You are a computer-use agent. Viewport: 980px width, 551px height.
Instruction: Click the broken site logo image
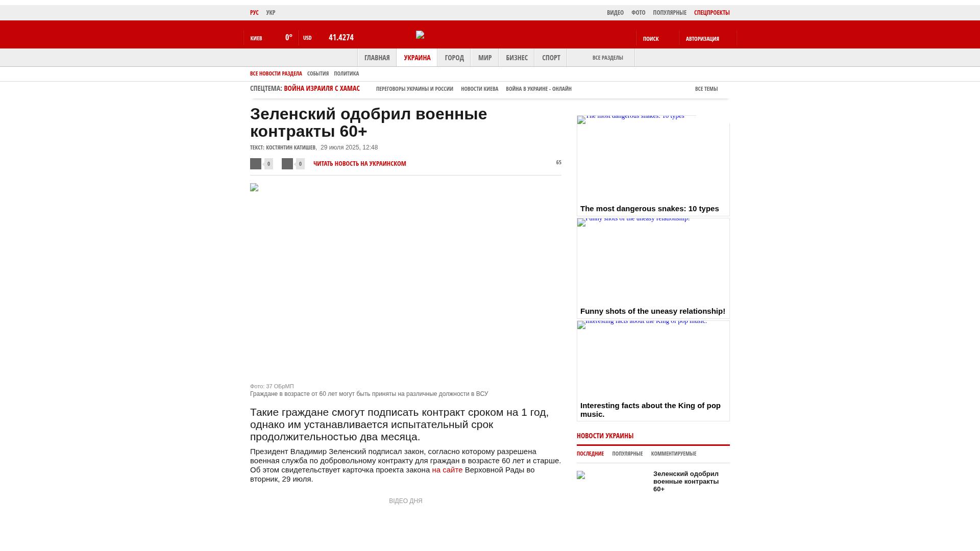point(420,35)
